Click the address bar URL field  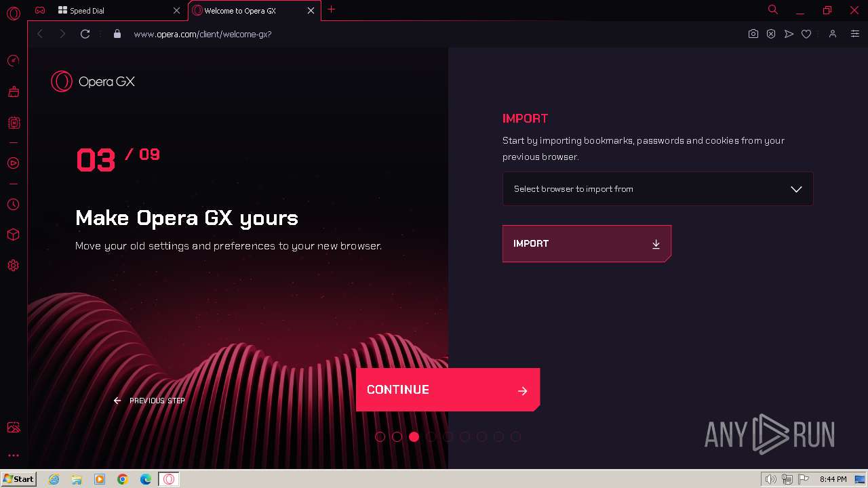pos(434,34)
